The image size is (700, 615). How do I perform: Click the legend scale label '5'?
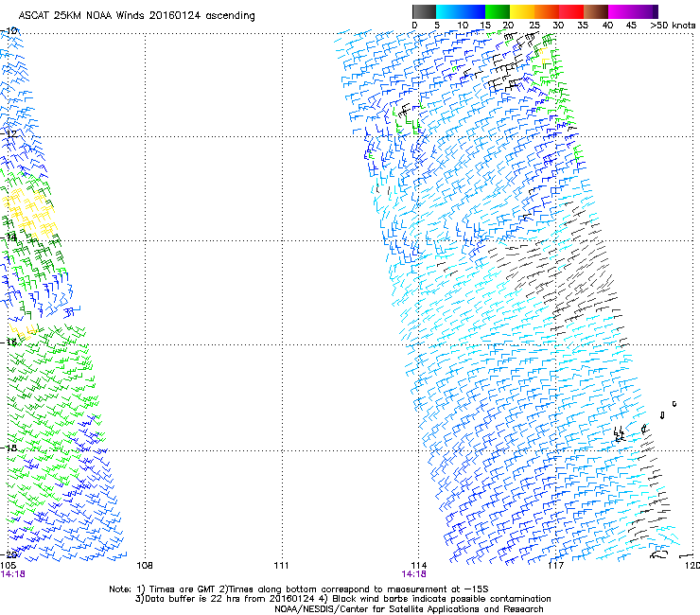pyautogui.click(x=437, y=26)
